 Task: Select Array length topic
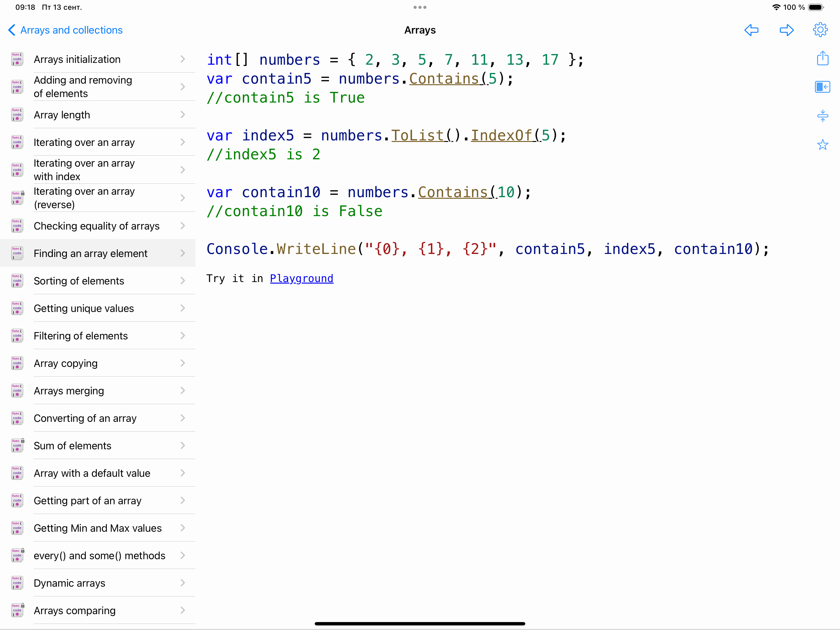98,115
